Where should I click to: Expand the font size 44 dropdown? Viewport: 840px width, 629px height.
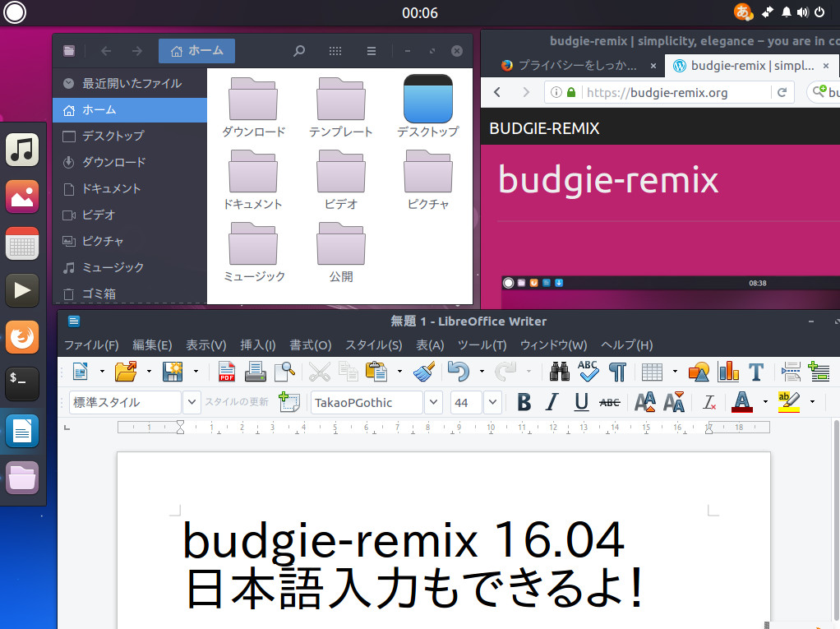click(492, 402)
